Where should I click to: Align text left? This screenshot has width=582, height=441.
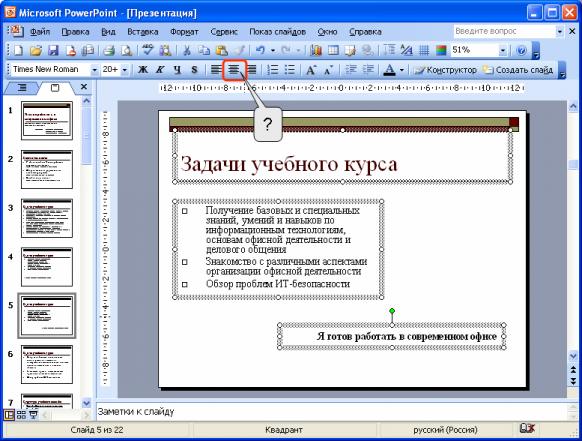[x=216, y=69]
